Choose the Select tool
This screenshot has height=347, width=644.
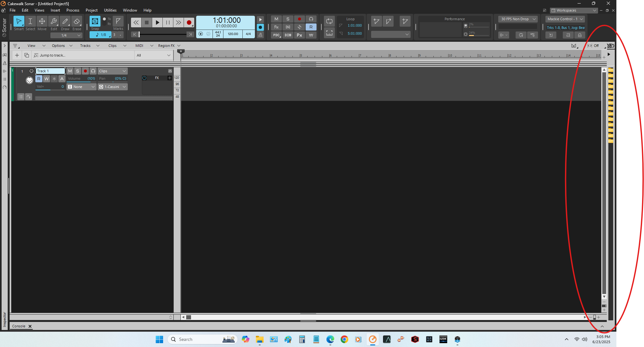(x=30, y=22)
